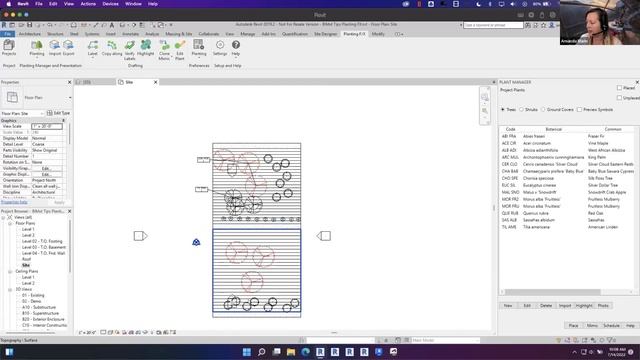Select the Abies fraseri plant row

point(567,136)
